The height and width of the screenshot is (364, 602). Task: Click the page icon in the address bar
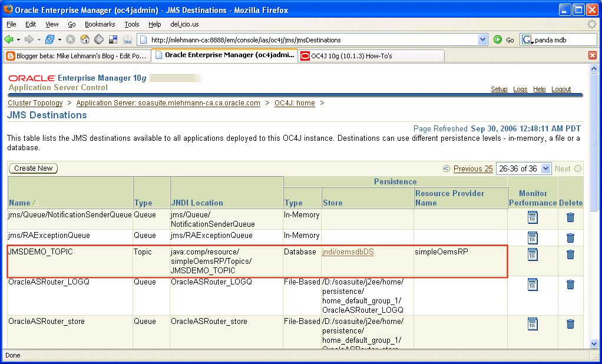coord(143,39)
